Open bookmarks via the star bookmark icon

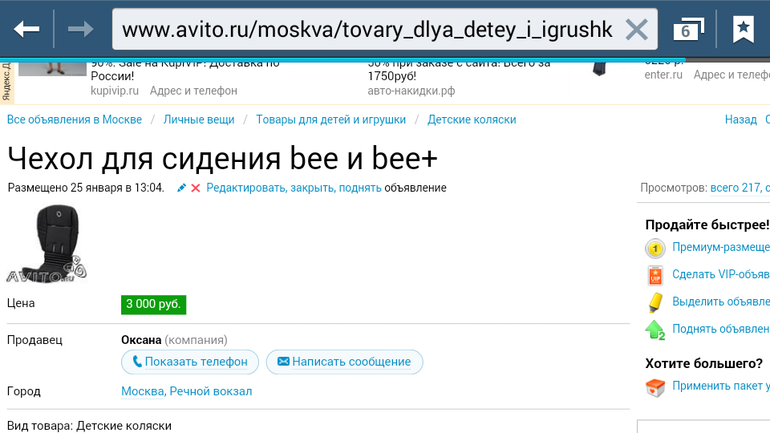pyautogui.click(x=743, y=29)
